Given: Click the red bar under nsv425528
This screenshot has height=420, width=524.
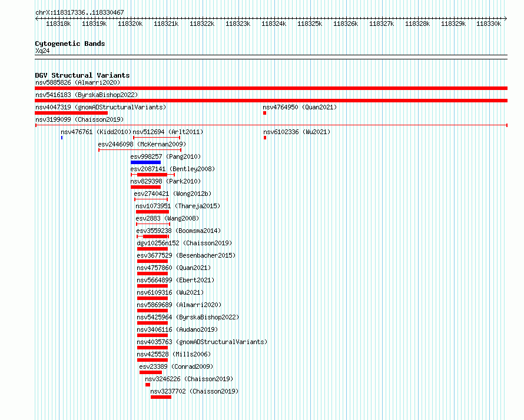Looking at the screenshot, I should click(152, 360).
